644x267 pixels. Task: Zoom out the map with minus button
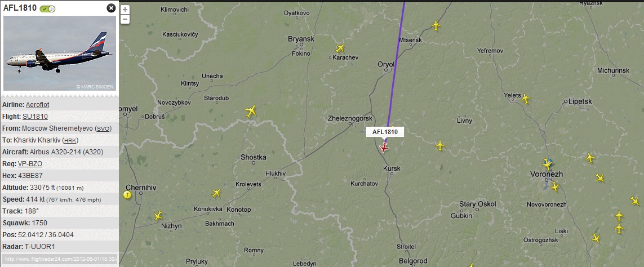click(125, 19)
